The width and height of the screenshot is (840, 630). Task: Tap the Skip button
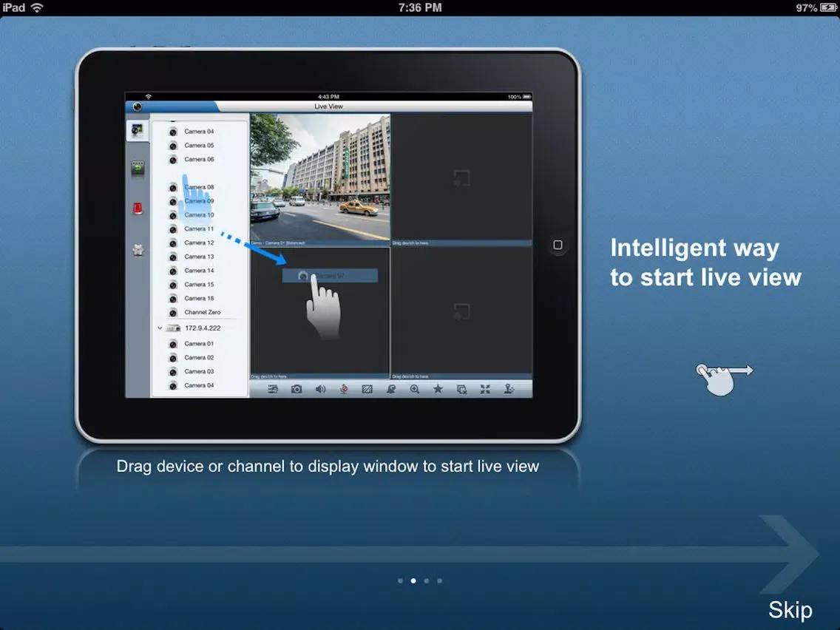(x=790, y=609)
